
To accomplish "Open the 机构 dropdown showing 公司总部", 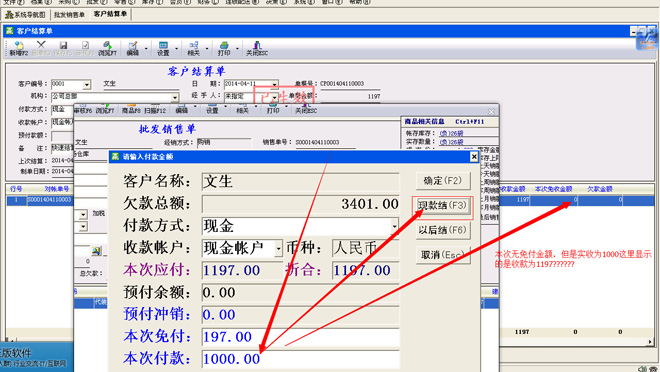I will tap(175, 98).
